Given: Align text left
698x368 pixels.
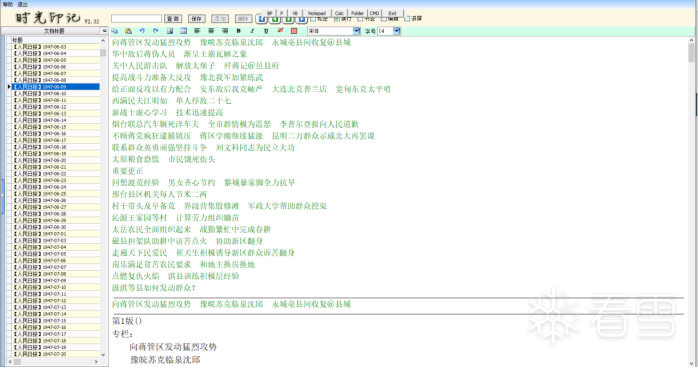Looking at the screenshot, I should (197, 31).
